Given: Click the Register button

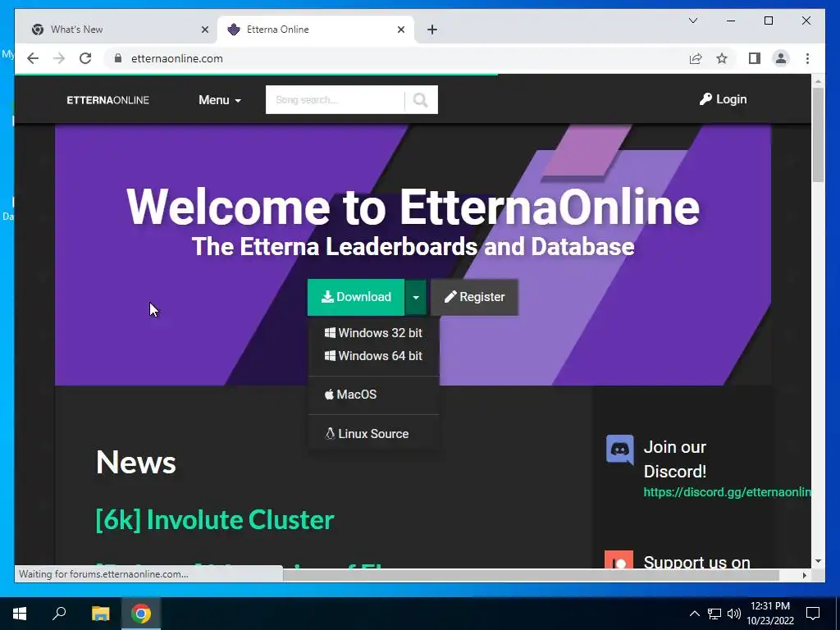Looking at the screenshot, I should [x=474, y=297].
